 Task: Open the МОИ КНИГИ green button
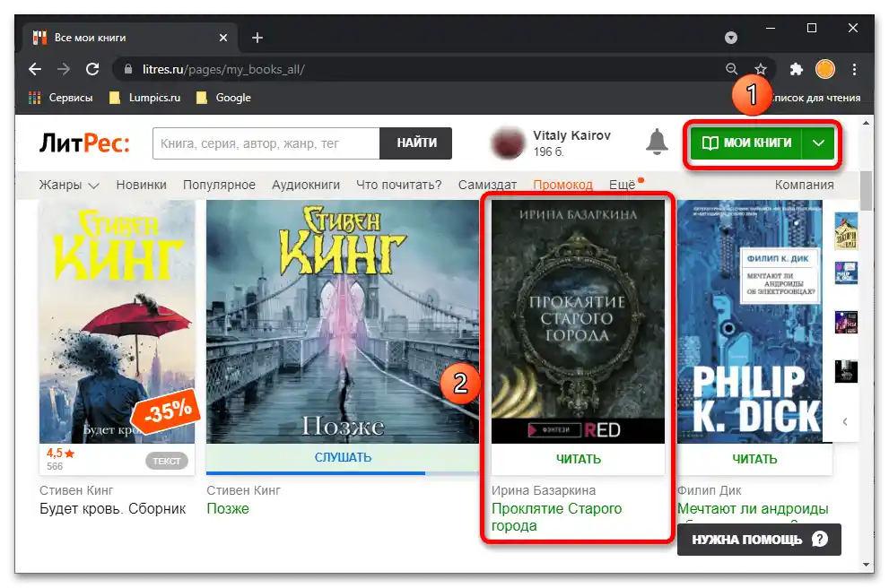(746, 143)
